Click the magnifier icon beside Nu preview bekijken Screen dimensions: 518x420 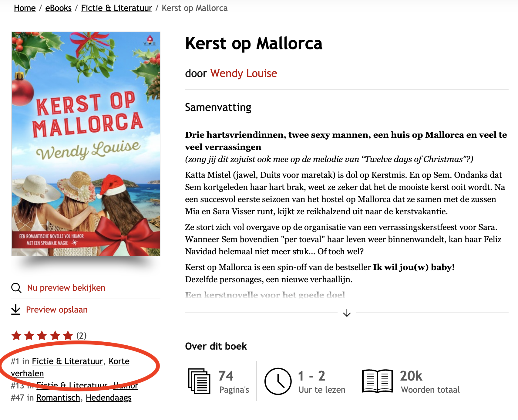[x=16, y=288]
